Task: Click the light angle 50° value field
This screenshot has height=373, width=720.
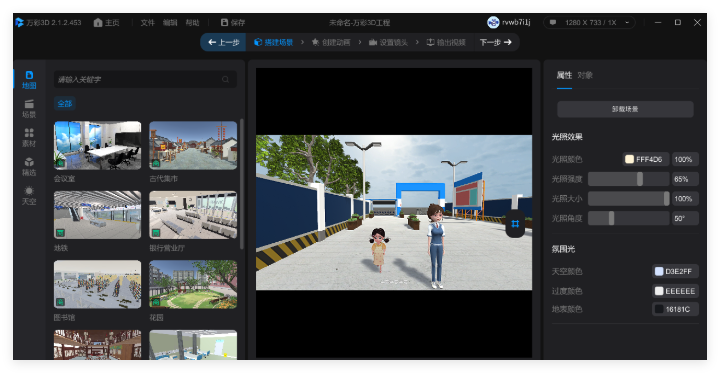Action: [685, 218]
